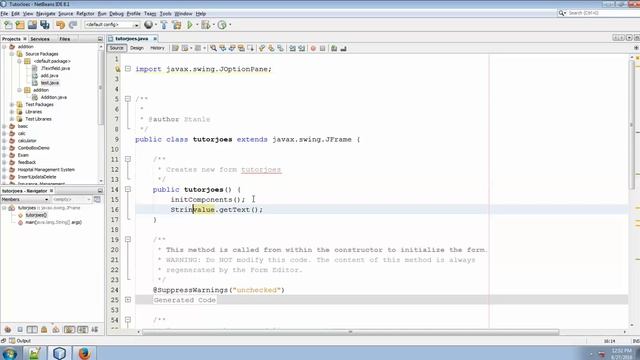
Task: Toggle Show Inner Classes filter in Navigator
Action: (56, 329)
